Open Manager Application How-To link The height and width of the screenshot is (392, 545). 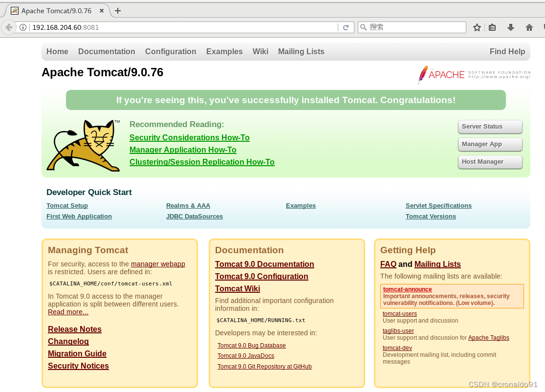pyautogui.click(x=183, y=150)
